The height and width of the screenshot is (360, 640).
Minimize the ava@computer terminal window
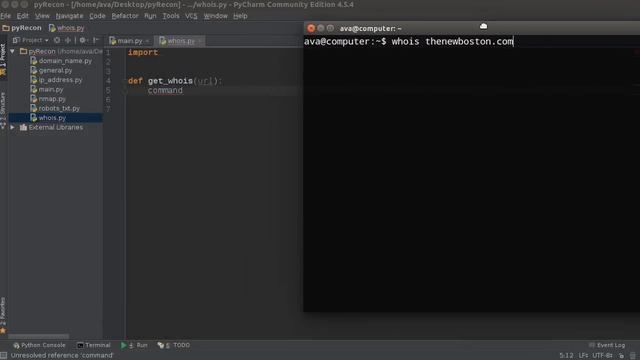coord(321,28)
